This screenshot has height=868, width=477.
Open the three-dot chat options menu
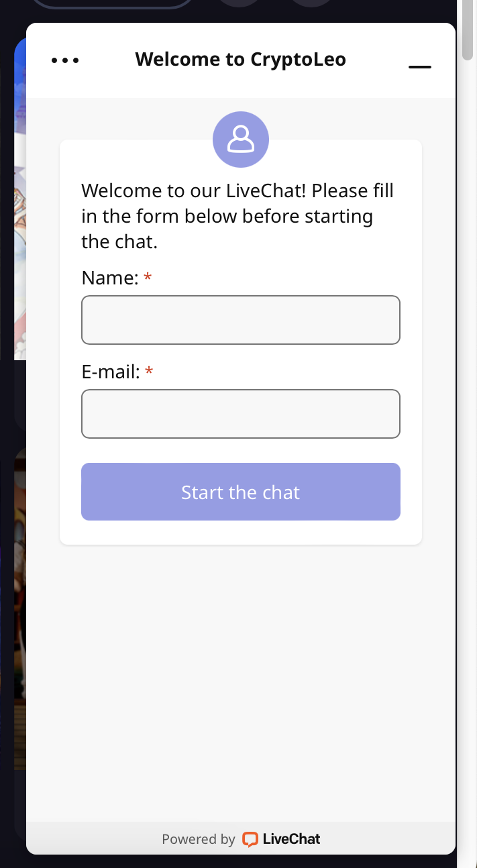pyautogui.click(x=65, y=60)
